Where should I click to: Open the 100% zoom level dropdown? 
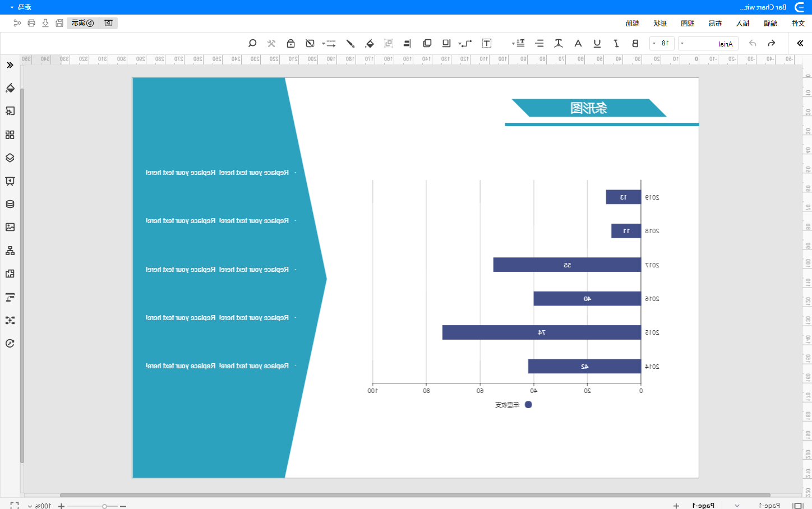(39, 506)
